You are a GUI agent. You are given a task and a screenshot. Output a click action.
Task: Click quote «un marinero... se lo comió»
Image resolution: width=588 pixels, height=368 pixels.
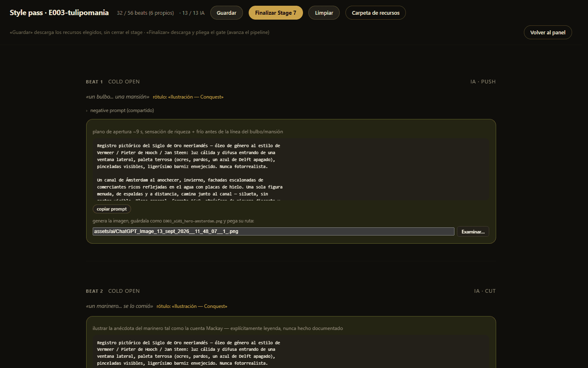click(120, 306)
